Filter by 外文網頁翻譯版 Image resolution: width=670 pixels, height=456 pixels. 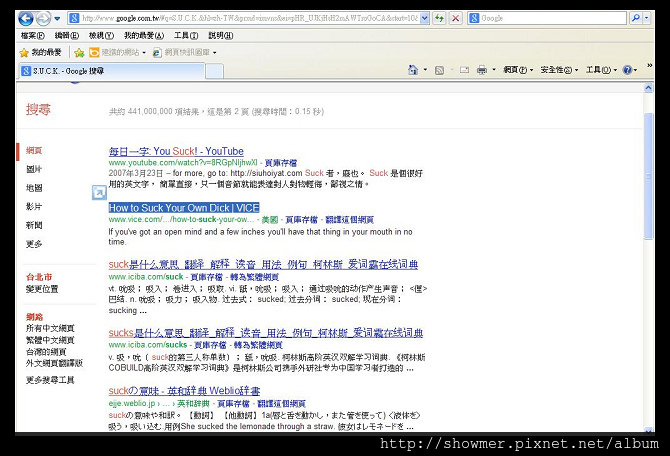click(x=54, y=363)
